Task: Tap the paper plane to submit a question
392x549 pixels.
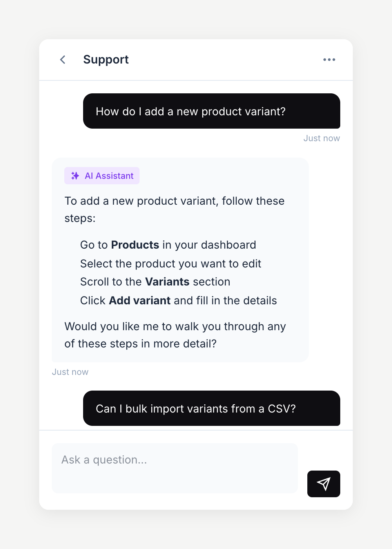Action: pos(323,484)
